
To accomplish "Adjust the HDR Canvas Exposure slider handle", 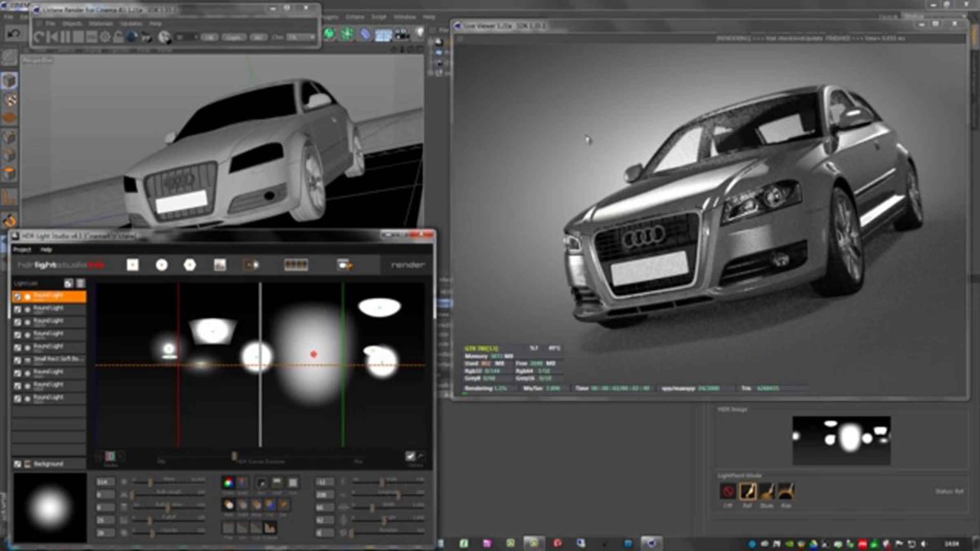I will [x=234, y=455].
